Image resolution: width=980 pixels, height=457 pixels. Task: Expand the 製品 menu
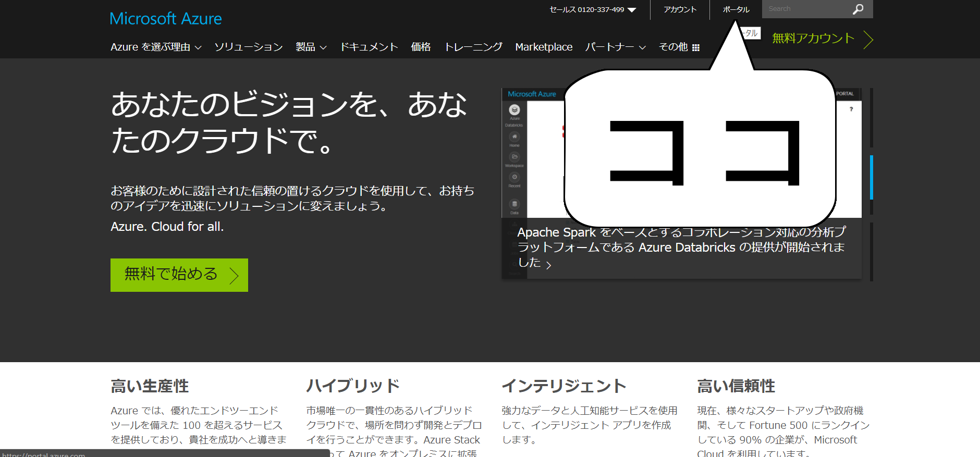(x=311, y=47)
